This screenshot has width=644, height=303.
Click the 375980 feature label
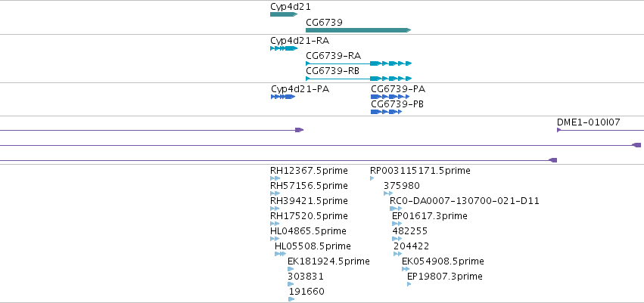pyautogui.click(x=402, y=186)
